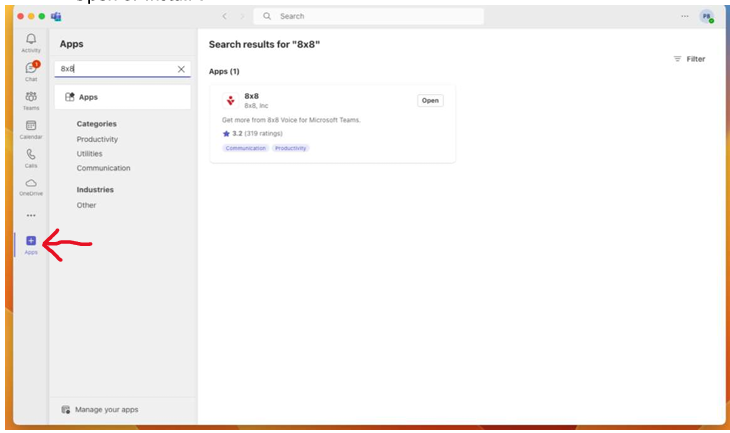This screenshot has height=433, width=730.
Task: Open Calls in the sidebar
Action: pyautogui.click(x=31, y=158)
